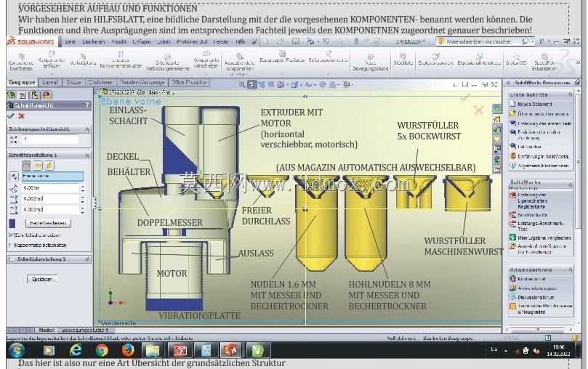This screenshot has width=588, height=369.
Task: Open the DisplayManager tab icon
Action: tap(47, 95)
